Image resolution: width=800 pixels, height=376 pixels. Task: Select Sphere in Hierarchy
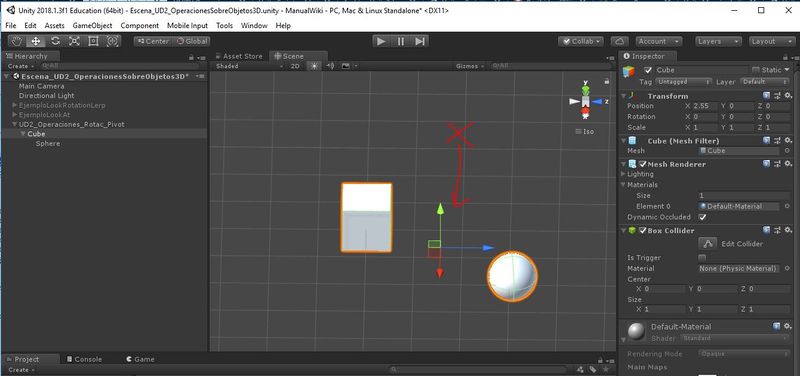coord(48,143)
